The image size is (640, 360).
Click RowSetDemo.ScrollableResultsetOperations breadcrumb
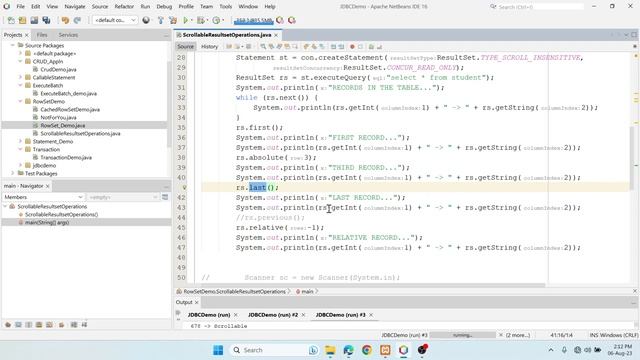coord(234,291)
